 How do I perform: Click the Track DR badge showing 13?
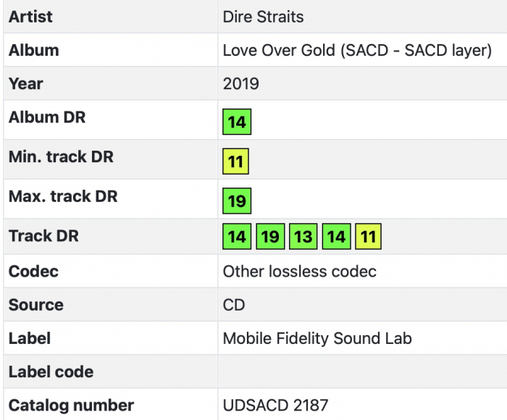tap(303, 237)
